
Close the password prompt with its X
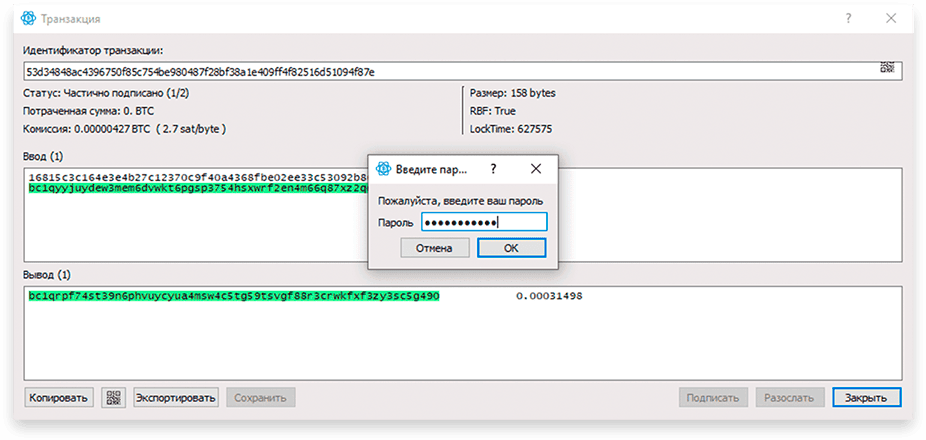[536, 170]
